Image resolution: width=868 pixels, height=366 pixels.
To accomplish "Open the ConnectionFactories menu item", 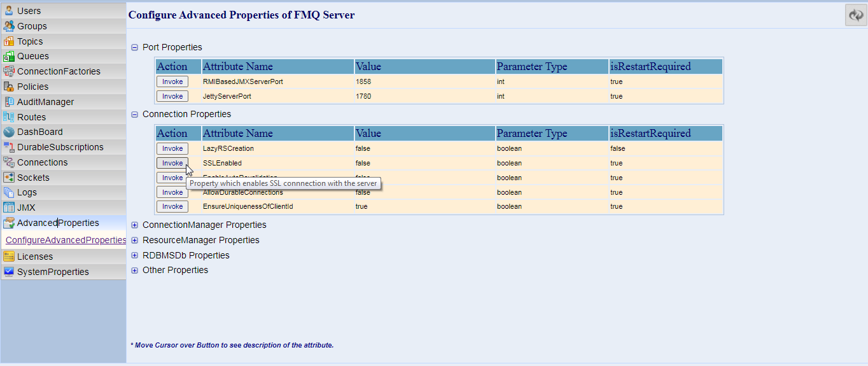I will click(x=64, y=71).
